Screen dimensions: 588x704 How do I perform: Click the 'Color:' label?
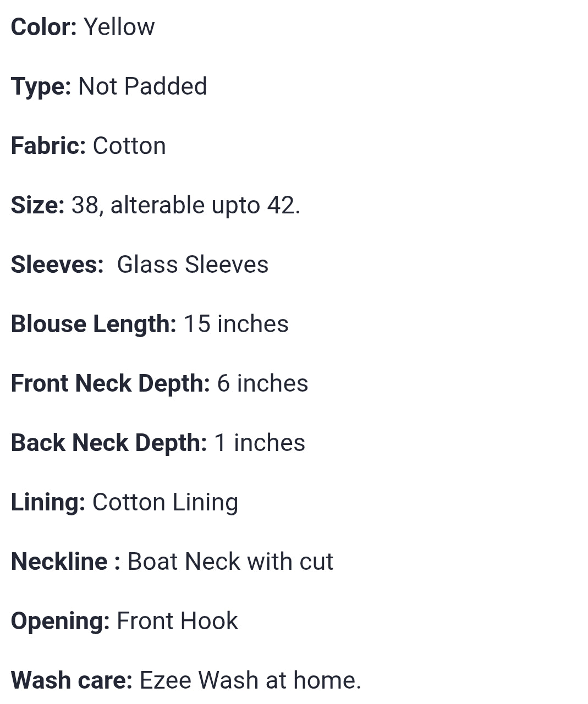click(44, 27)
